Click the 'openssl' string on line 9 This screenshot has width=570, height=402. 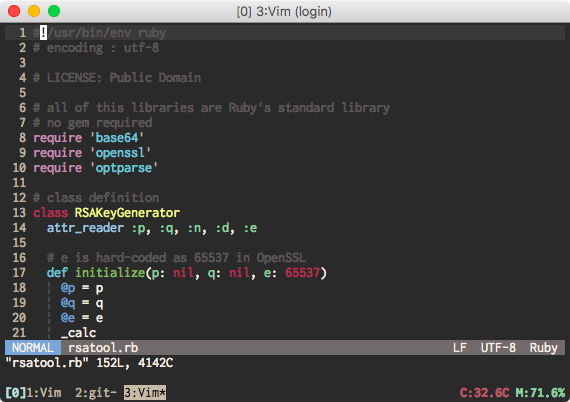tap(120, 153)
